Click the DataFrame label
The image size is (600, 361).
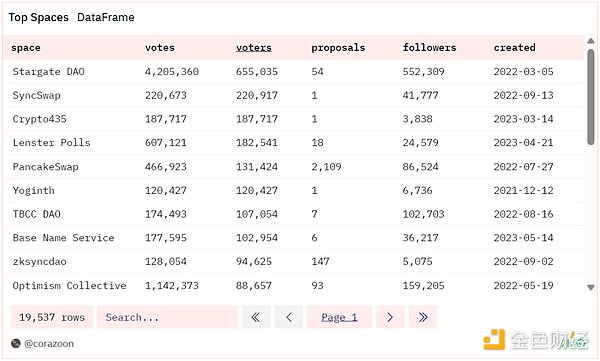tap(106, 17)
